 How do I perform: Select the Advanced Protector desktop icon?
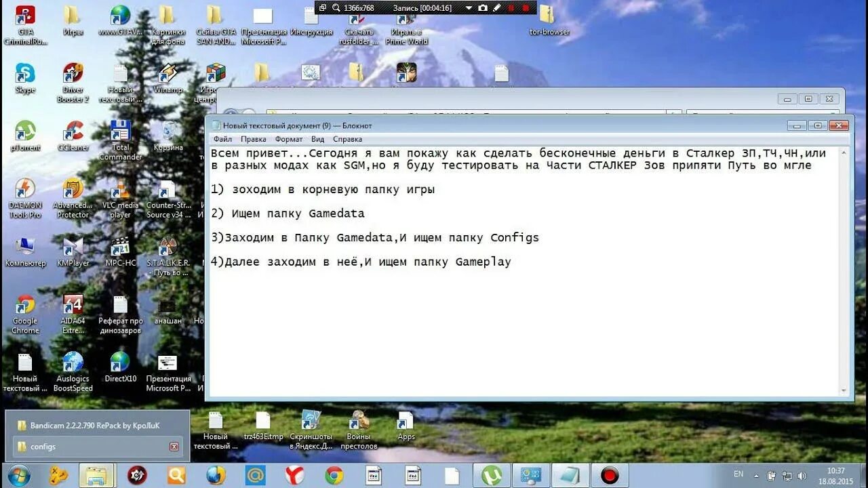(x=73, y=199)
